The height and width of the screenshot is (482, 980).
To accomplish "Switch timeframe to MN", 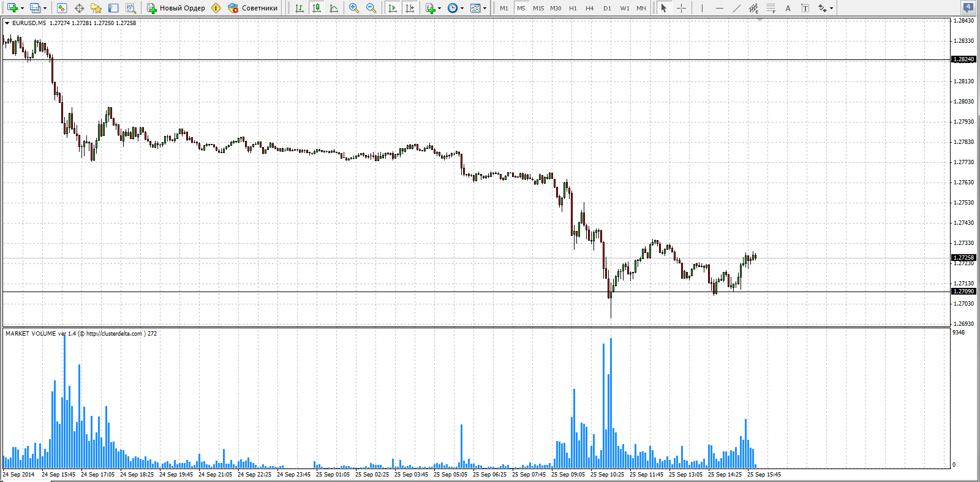I will 641,8.
